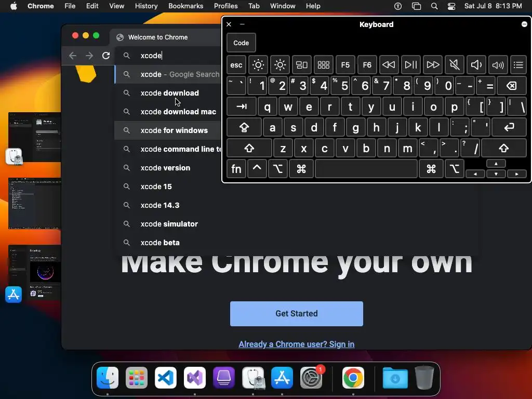The height and width of the screenshot is (399, 532).
Task: Toggle the left option key
Action: point(277,169)
